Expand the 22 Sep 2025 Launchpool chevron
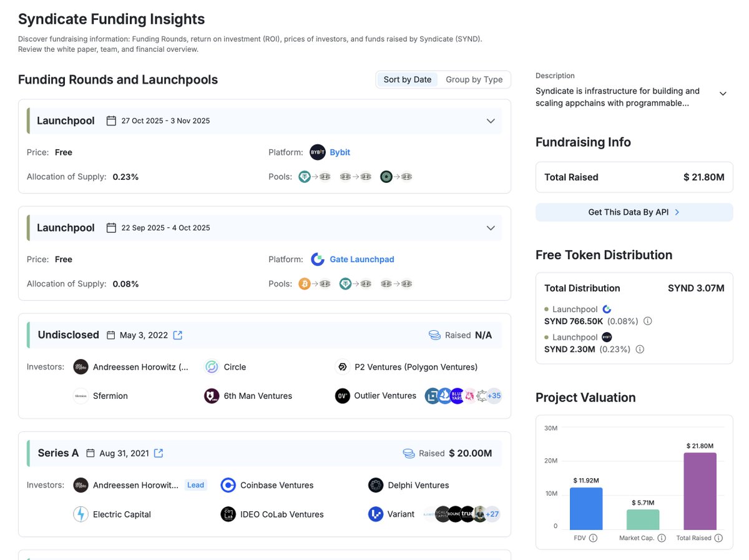 491,228
